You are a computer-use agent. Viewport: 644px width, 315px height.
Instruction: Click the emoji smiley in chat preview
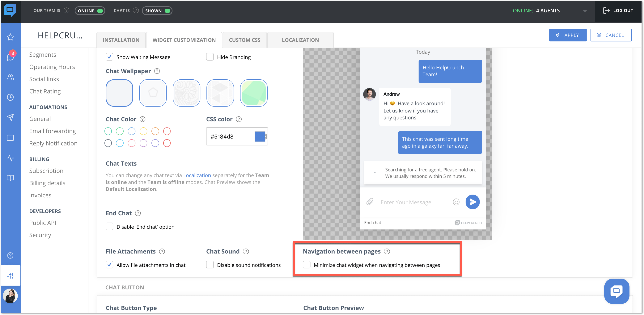coord(456,202)
